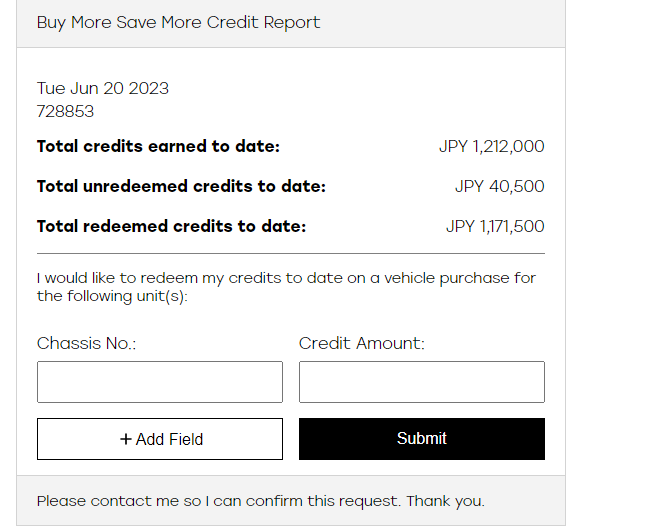Click the Total unredeemed credits to date label
Screen dimensions: 658x530
coord(181,186)
